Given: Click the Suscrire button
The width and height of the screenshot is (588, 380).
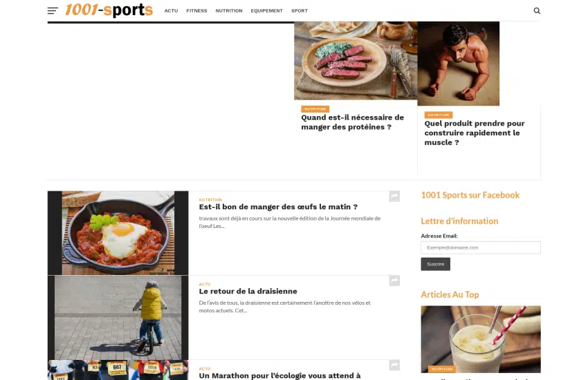Looking at the screenshot, I should coord(435,265).
